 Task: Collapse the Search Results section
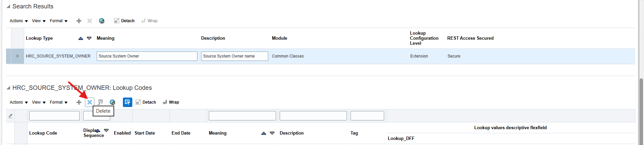click(8, 6)
